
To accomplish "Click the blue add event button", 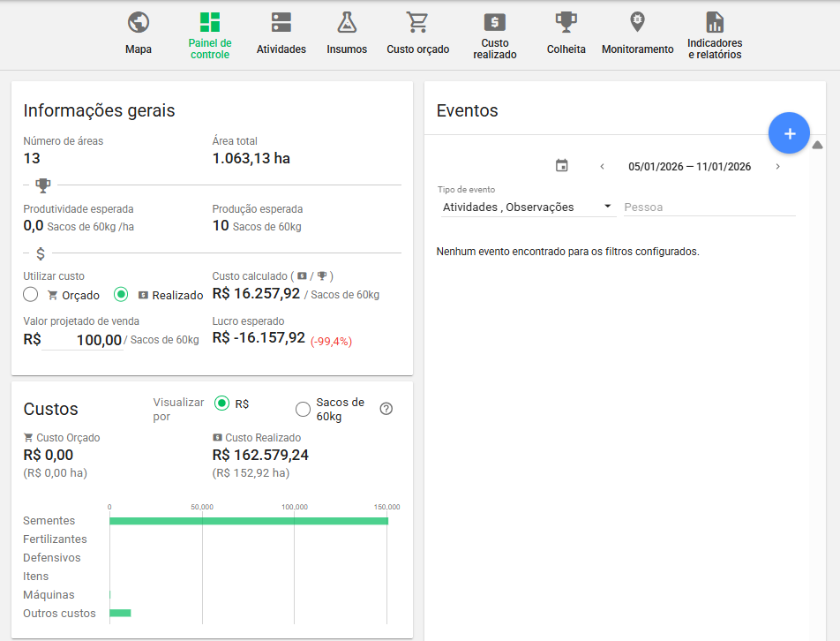I will tap(789, 133).
